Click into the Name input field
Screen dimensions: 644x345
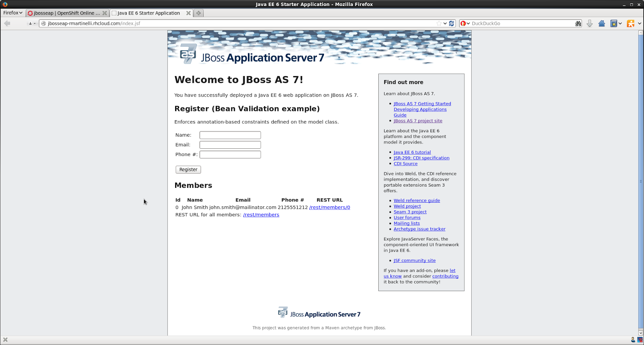(x=230, y=135)
